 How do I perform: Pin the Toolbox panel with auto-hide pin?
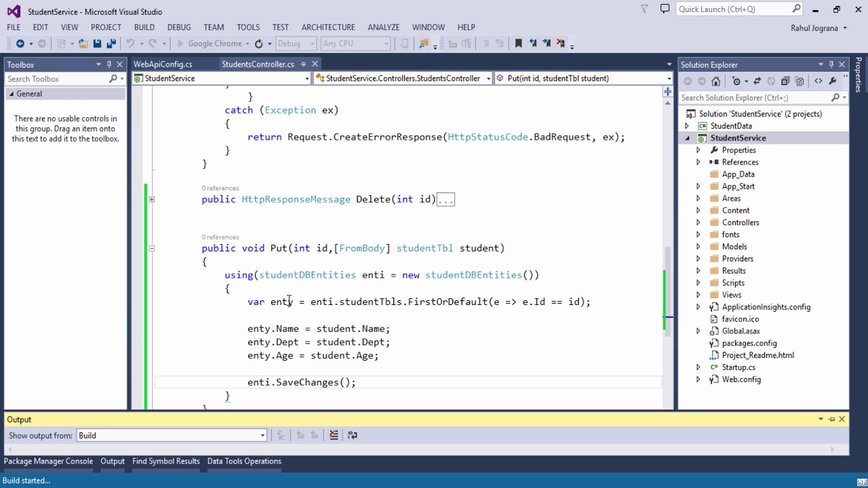tap(108, 64)
